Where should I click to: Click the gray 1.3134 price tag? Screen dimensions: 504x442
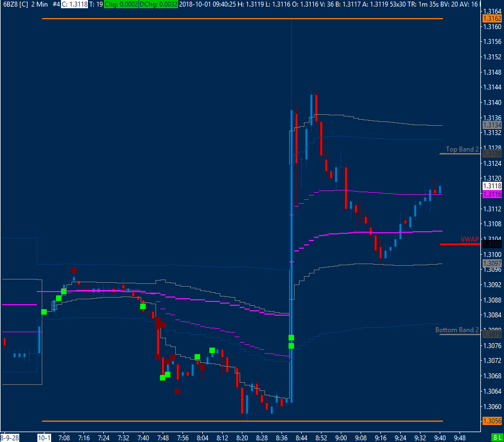click(x=492, y=125)
